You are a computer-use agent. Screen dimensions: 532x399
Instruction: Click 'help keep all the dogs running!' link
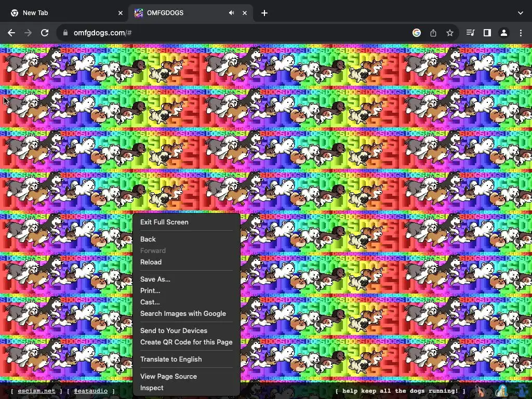pos(401,391)
